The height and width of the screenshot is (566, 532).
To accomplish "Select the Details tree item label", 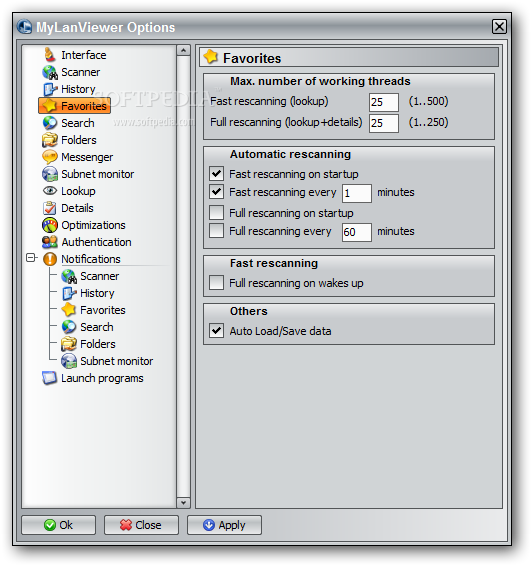I will (x=77, y=208).
